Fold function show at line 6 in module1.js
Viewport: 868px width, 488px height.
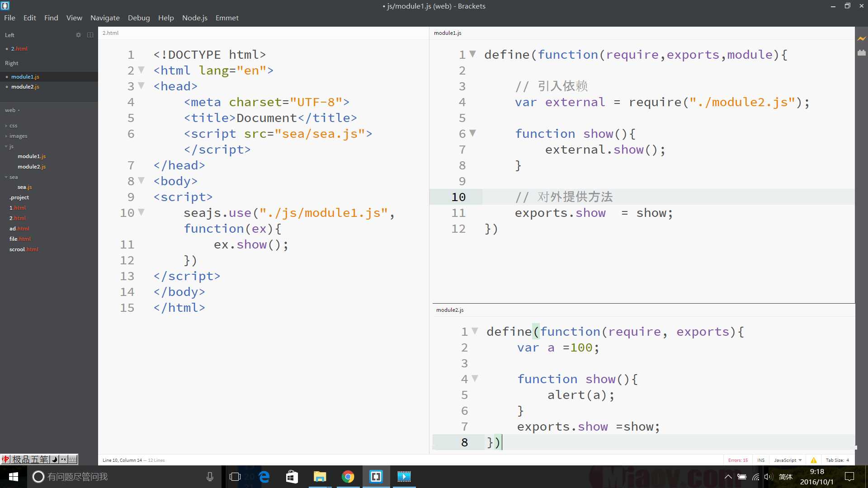[472, 133]
